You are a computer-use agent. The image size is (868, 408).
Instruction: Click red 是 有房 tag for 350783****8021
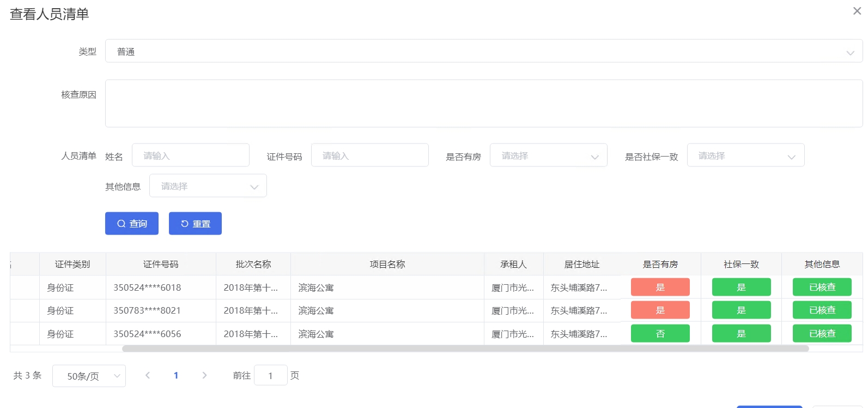pyautogui.click(x=660, y=310)
